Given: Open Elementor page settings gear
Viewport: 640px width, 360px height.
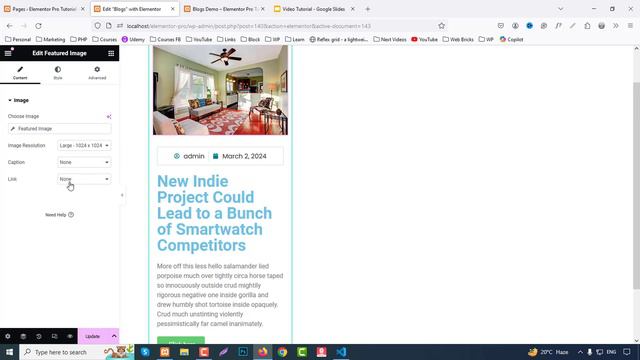Looking at the screenshot, I should 8,336.
